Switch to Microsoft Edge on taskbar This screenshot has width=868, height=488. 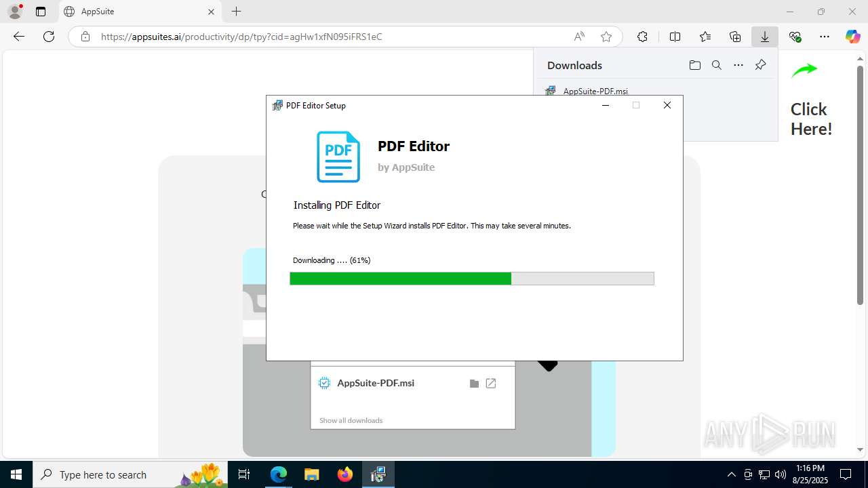pyautogui.click(x=279, y=474)
